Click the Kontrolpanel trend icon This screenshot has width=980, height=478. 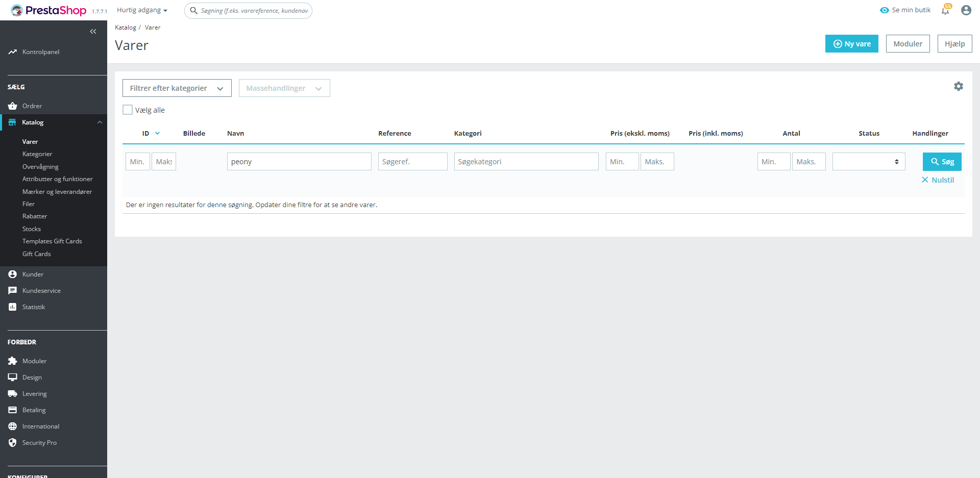(12, 52)
